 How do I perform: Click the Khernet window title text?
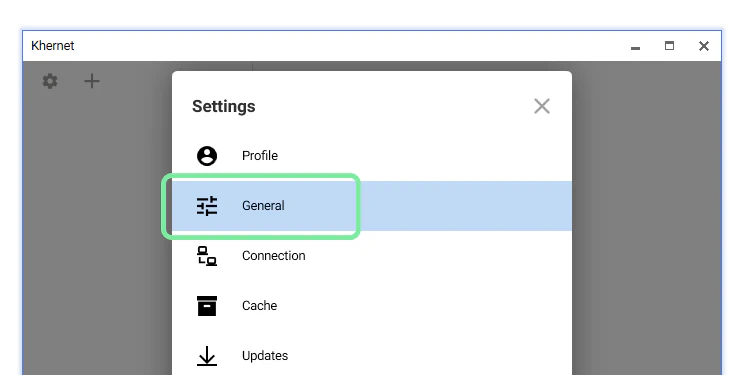click(53, 46)
